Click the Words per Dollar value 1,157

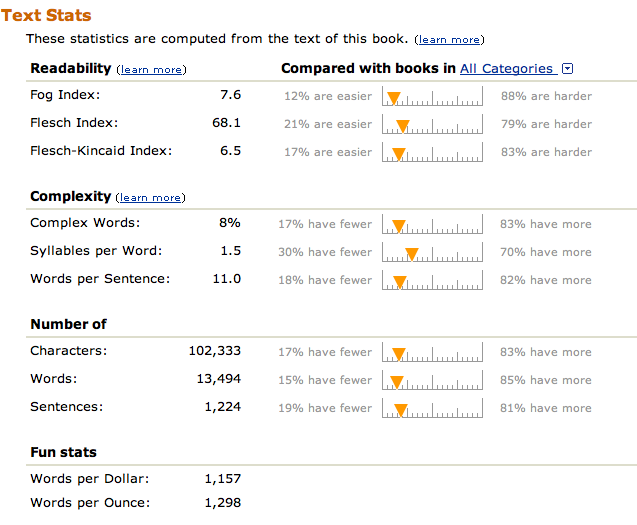223,479
